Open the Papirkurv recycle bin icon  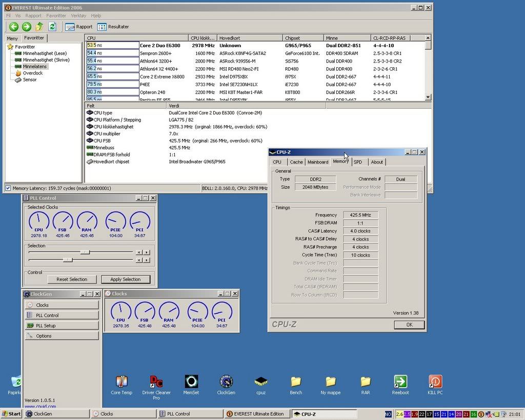tap(15, 385)
